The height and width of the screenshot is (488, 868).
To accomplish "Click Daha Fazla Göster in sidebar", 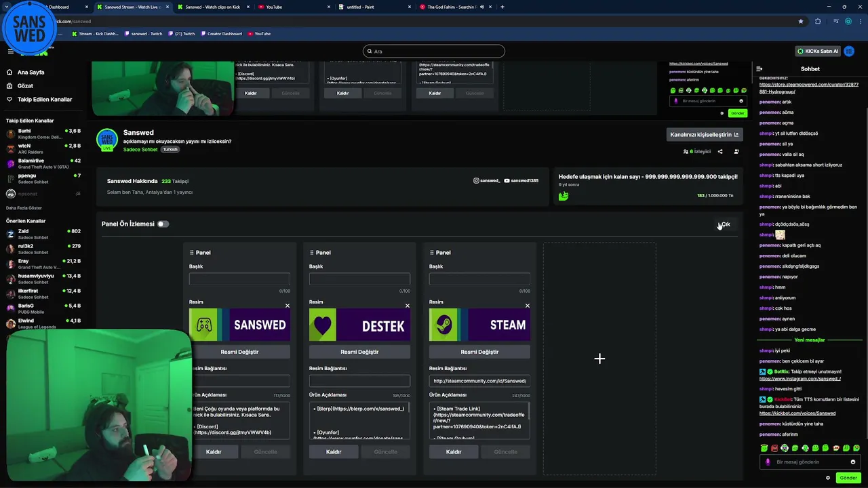I will click(24, 207).
